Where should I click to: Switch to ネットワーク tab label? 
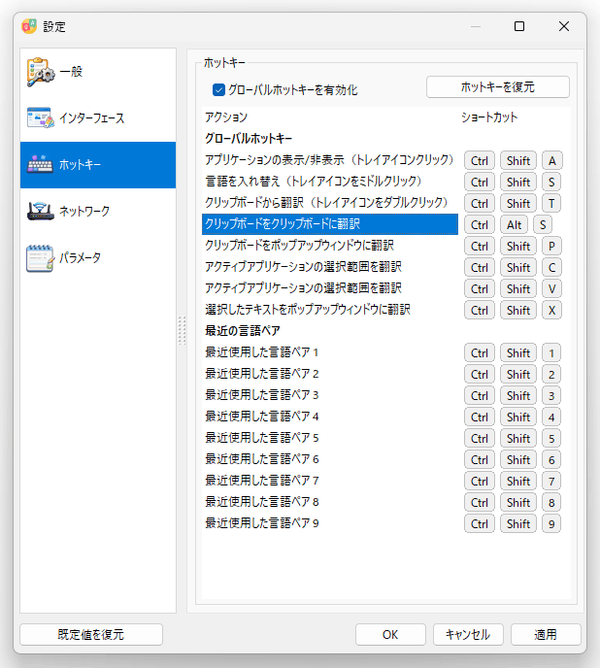click(x=84, y=211)
